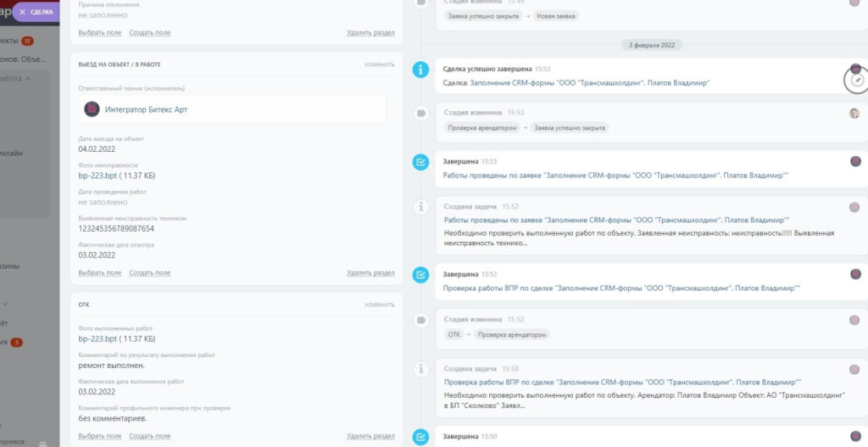Click the blue info icon for 'Сделка успешно завершена'
The width and height of the screenshot is (868, 447).
tap(420, 70)
